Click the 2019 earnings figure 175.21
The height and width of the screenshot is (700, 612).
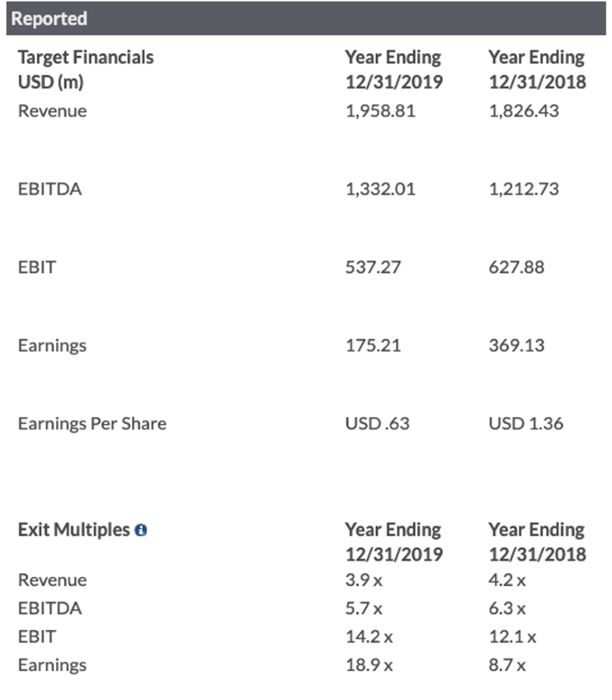[373, 345]
